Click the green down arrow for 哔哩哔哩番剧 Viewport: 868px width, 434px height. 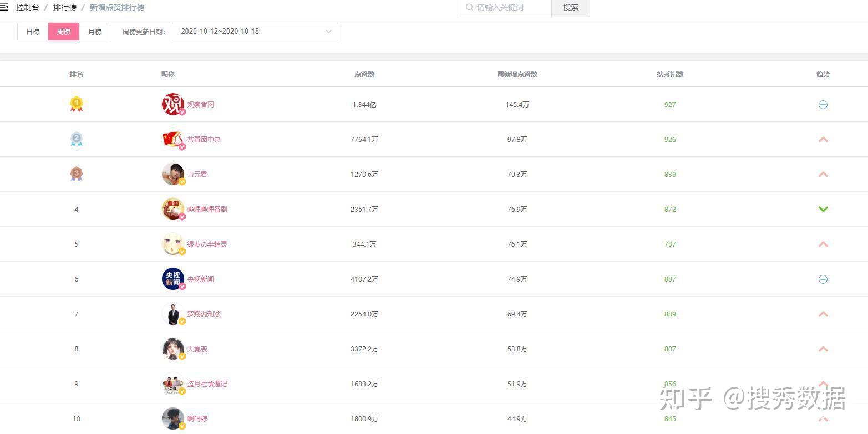tap(823, 209)
